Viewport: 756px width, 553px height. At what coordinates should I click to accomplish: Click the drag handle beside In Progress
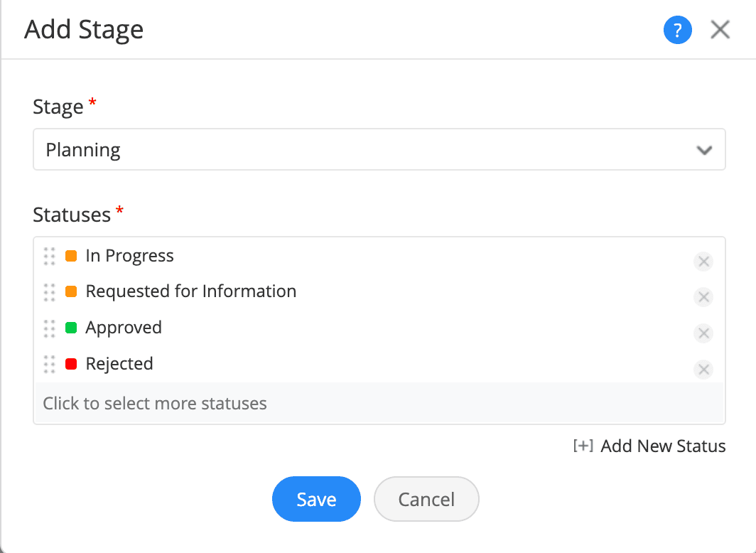(49, 256)
